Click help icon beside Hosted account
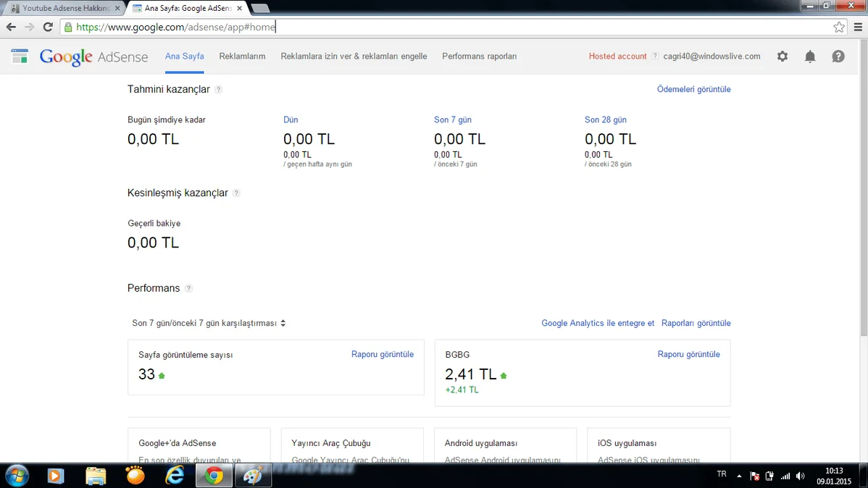Image resolution: width=868 pixels, height=488 pixels. click(655, 56)
